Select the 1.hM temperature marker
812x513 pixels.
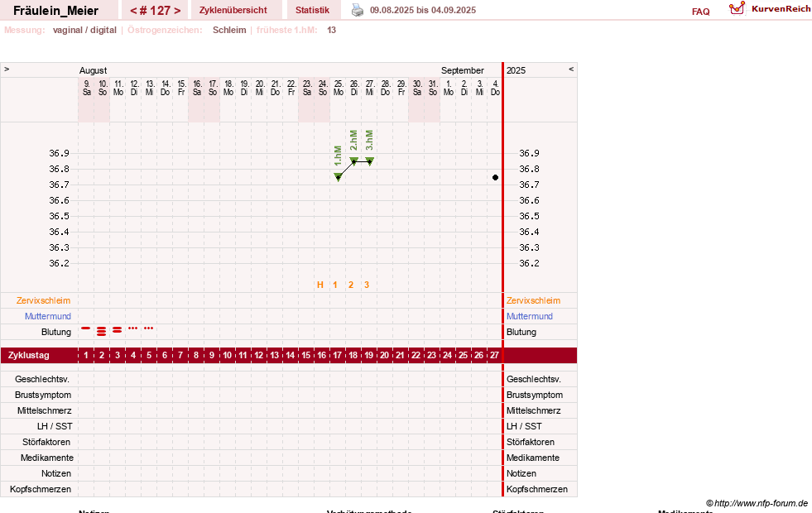coord(338,176)
